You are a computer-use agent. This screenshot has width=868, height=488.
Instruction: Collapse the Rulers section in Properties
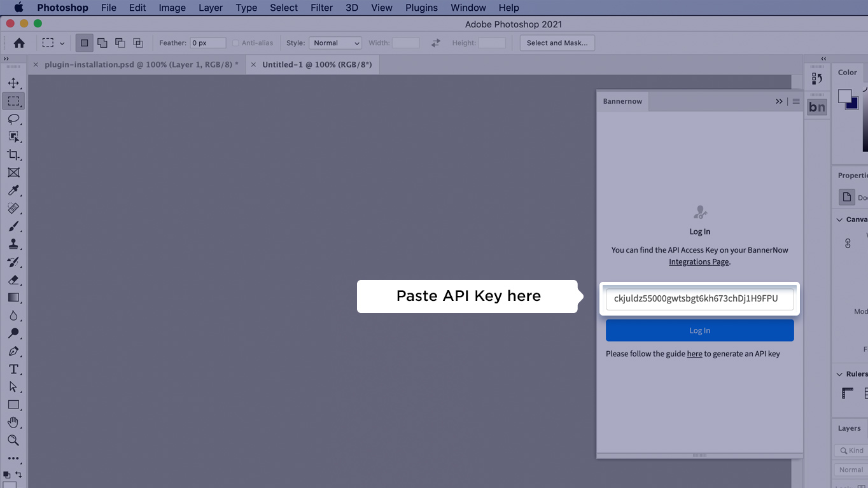[839, 374]
